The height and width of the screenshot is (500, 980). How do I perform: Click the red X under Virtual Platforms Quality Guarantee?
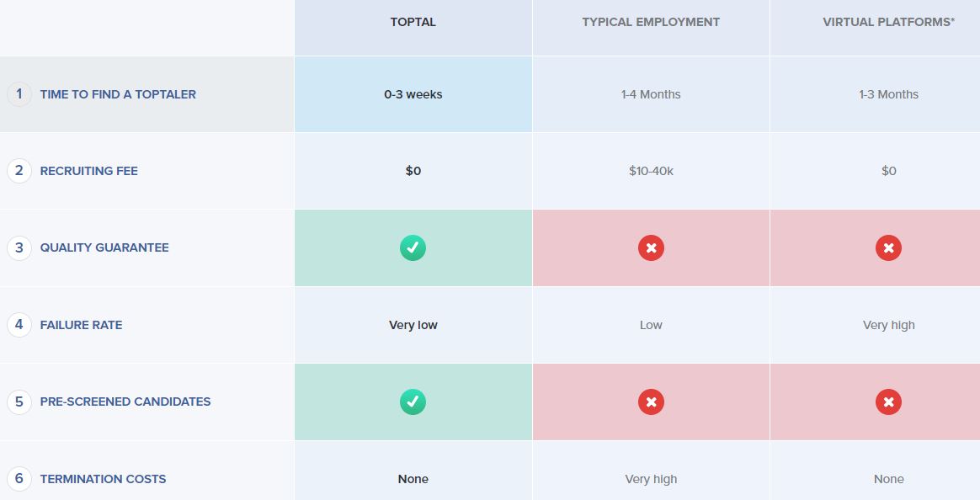click(x=889, y=248)
